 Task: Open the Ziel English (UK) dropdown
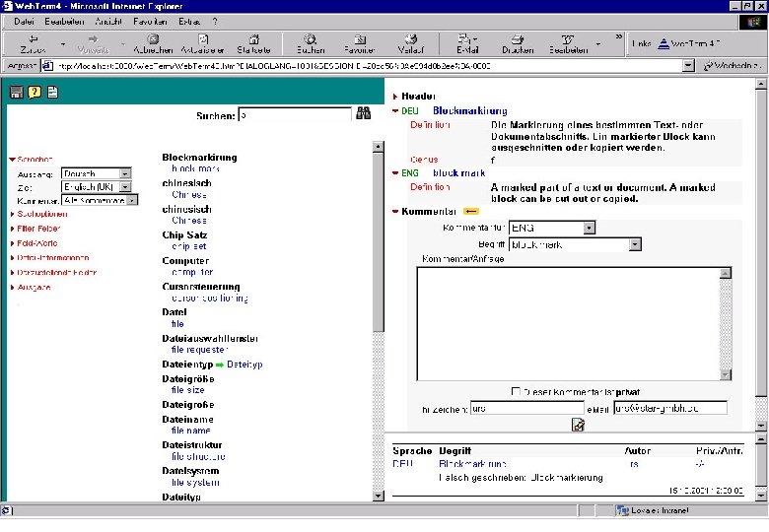click(x=125, y=186)
